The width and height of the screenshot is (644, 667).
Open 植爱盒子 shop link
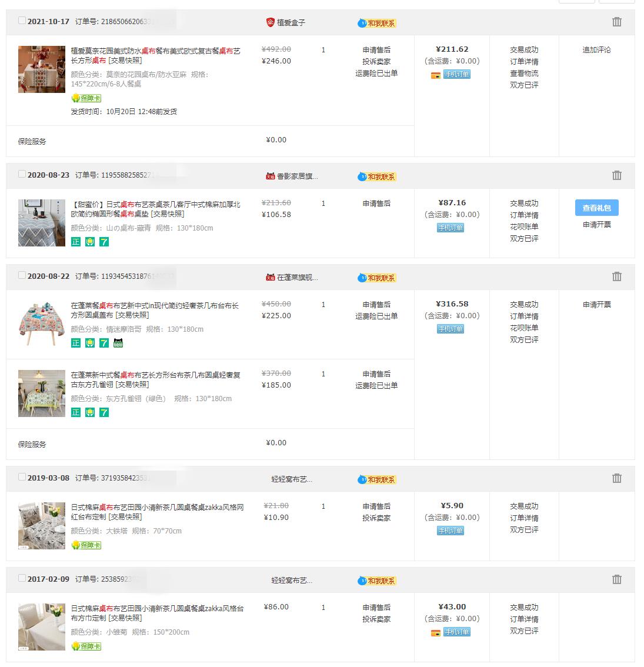[x=291, y=22]
